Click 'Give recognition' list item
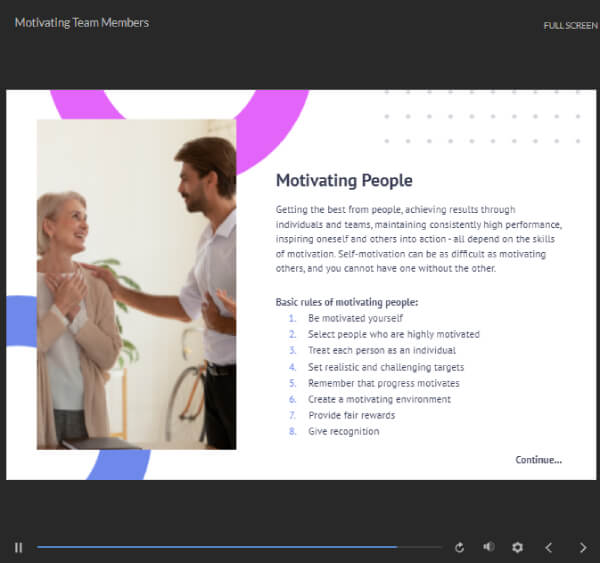Image resolution: width=600 pixels, height=563 pixels. tap(343, 431)
